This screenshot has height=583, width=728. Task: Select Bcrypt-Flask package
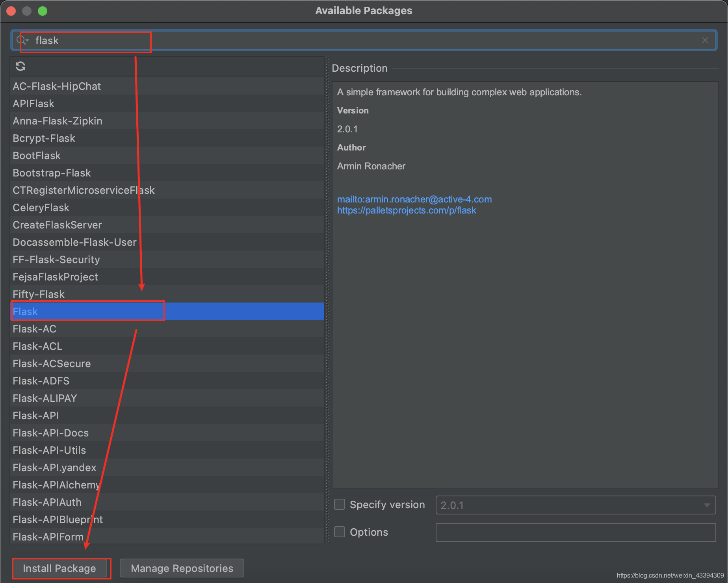167,138
